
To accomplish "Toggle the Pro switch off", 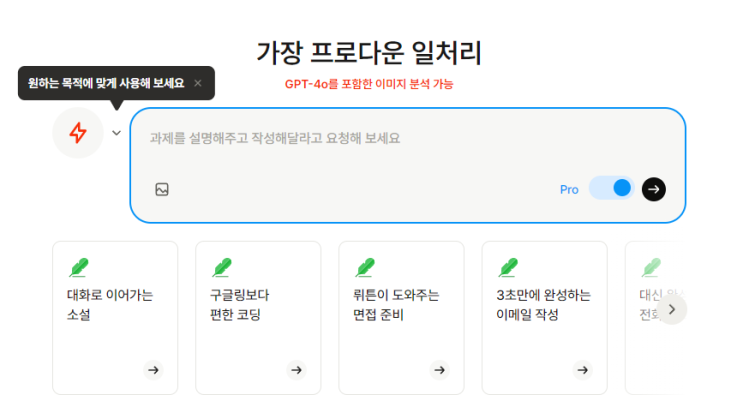I will click(611, 188).
